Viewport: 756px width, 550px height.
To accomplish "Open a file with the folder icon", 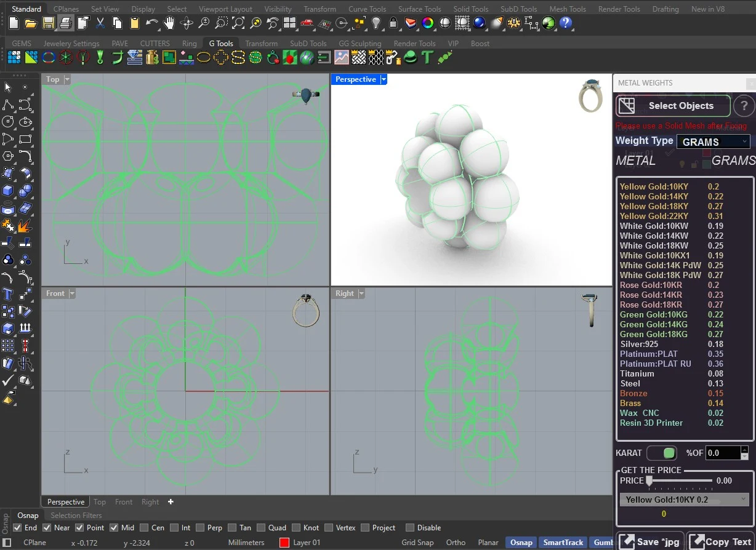I will coord(31,23).
